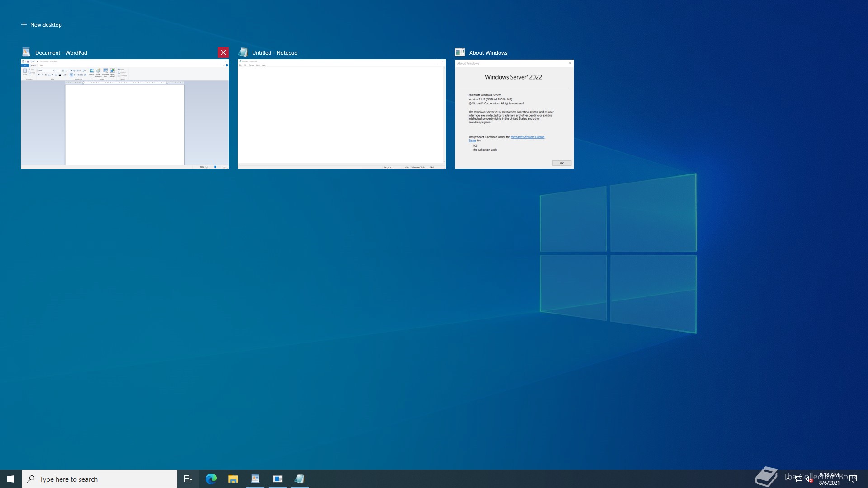Click the Show desktop sliver
Screen dimensions: 868x488
[866, 479]
